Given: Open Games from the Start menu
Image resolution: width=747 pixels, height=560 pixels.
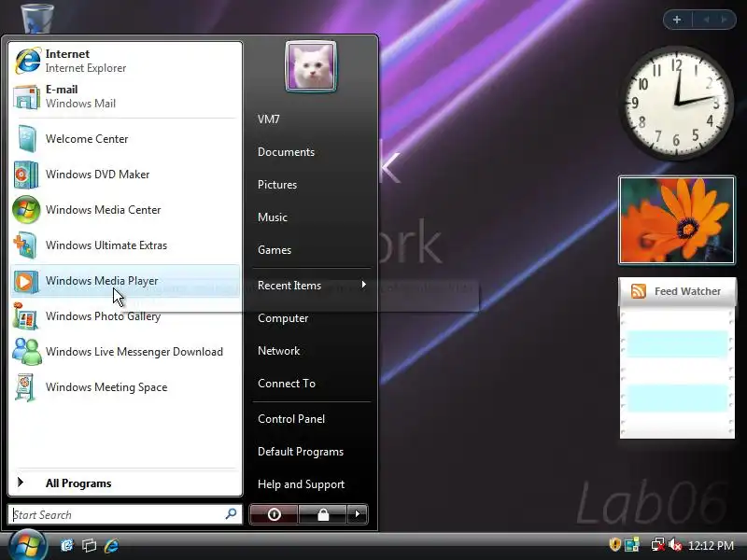Looking at the screenshot, I should tap(275, 250).
